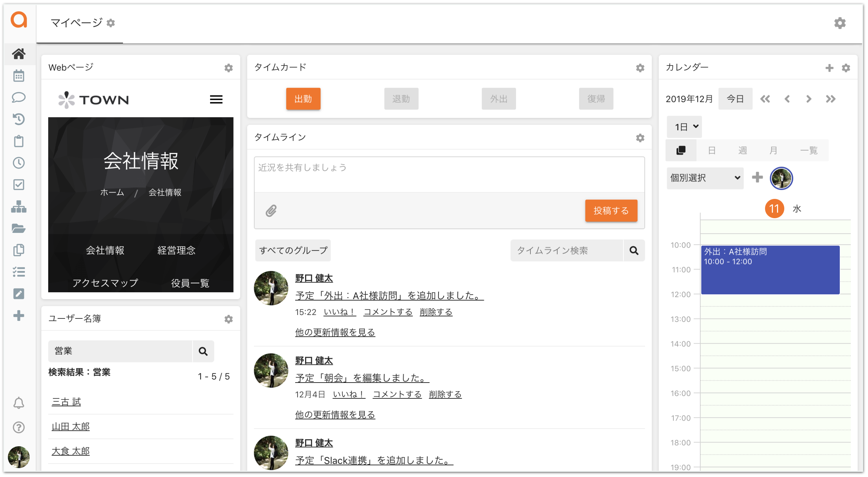
Task: Switch to the stacked-cards calendar view tab
Action: click(x=681, y=150)
